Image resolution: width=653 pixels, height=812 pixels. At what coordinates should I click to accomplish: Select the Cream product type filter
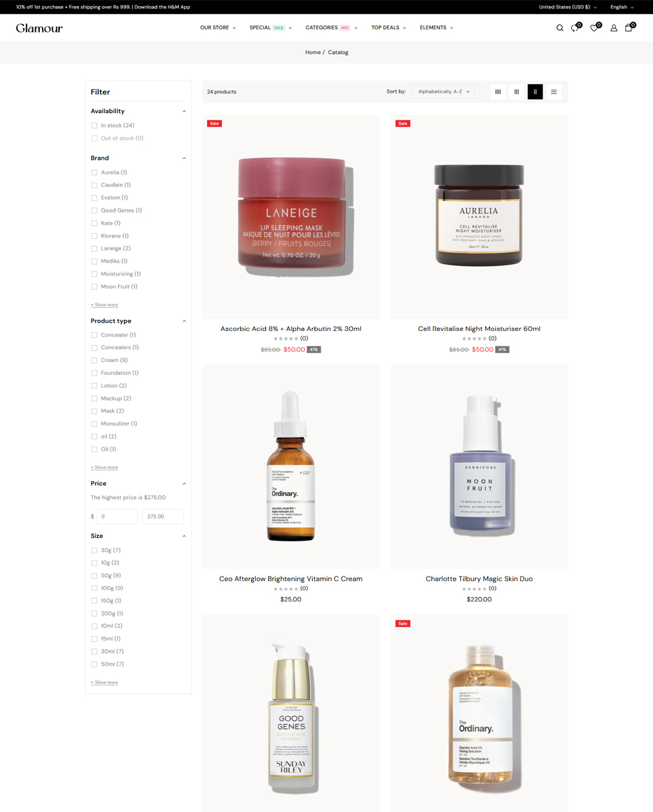coord(94,360)
